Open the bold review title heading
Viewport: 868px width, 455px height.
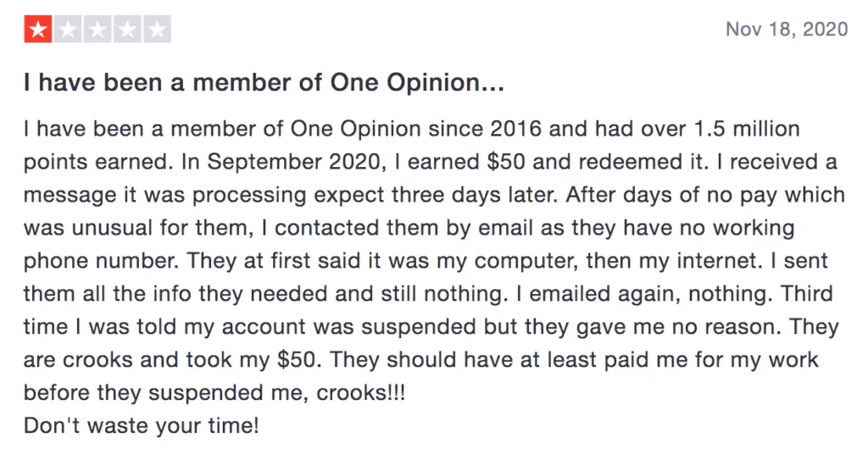264,83
